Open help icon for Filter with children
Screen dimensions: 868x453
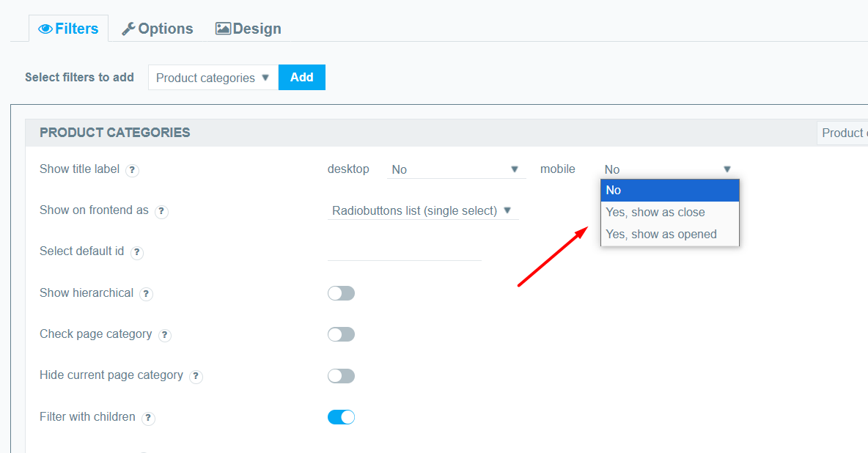coord(148,418)
